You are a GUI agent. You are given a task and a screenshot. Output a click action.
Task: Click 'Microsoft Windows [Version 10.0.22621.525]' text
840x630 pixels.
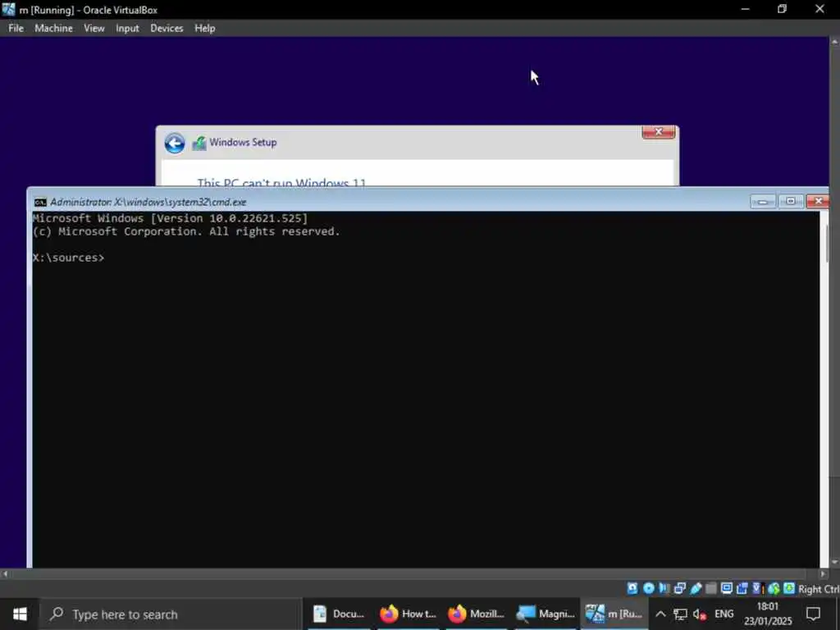tap(171, 218)
